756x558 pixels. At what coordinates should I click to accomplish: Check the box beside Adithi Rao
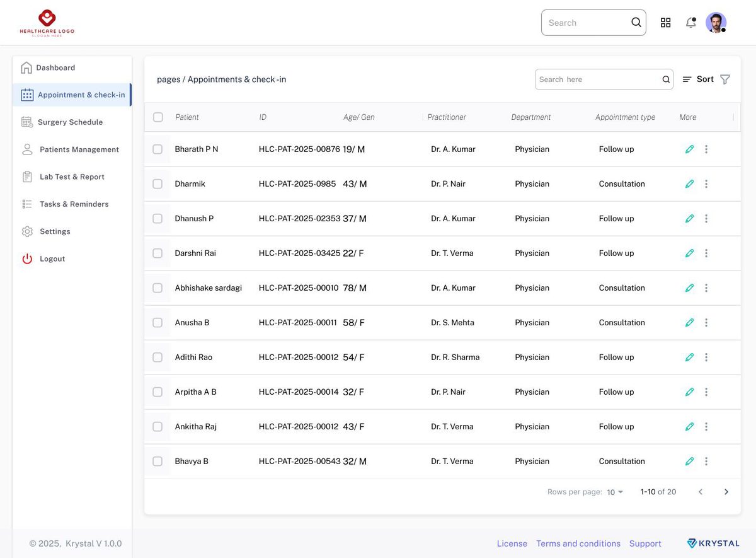click(157, 357)
